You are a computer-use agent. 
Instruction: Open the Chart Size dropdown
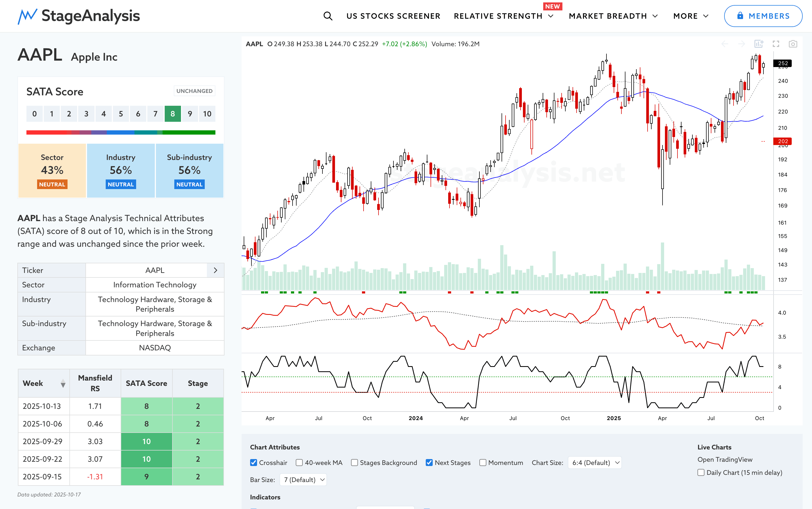pyautogui.click(x=594, y=463)
